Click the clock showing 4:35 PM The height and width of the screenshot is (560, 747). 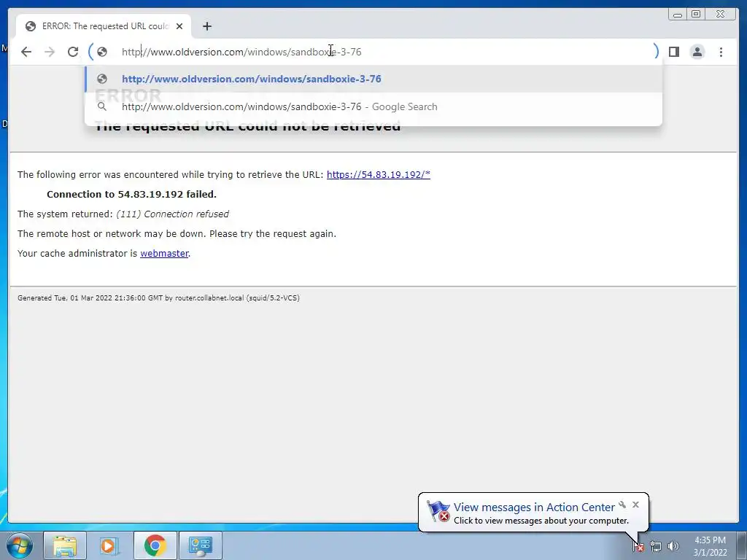[x=710, y=546]
